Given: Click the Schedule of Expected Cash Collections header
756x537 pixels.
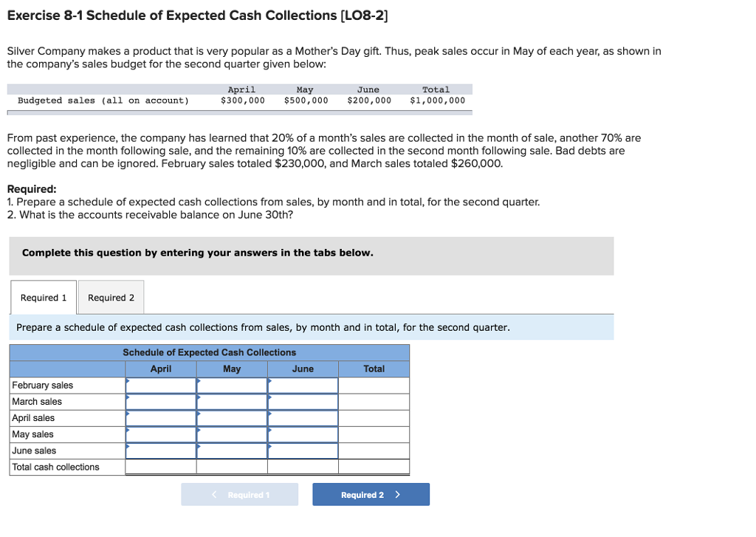Looking at the screenshot, I should point(208,352).
